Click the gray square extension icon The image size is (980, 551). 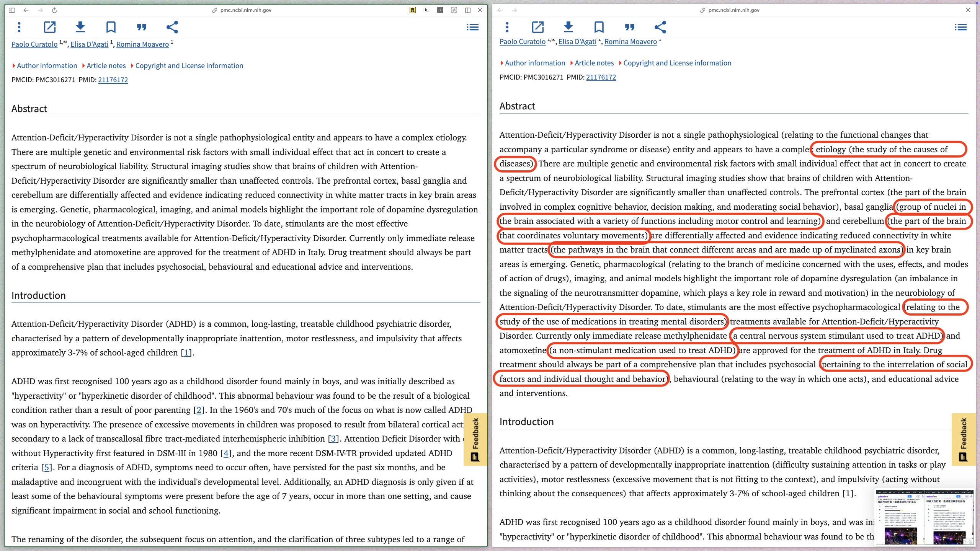440,10
